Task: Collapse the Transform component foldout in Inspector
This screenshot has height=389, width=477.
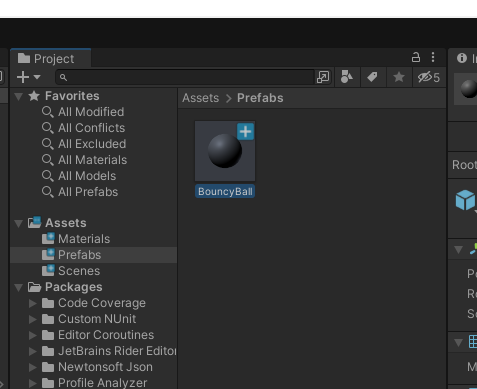Action: point(459,250)
